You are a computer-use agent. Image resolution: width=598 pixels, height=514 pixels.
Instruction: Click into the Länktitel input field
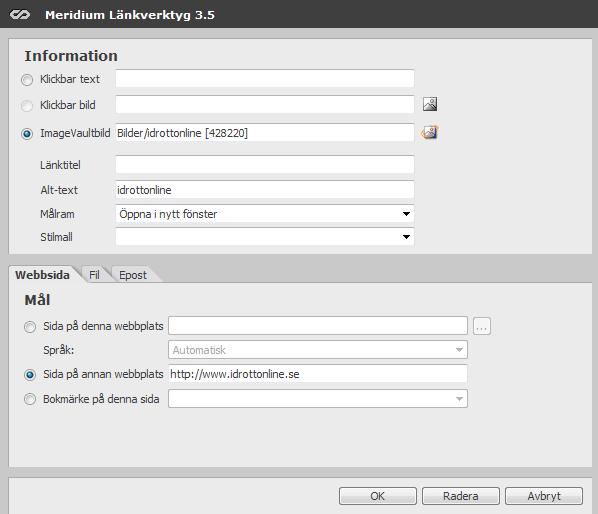(x=265, y=165)
